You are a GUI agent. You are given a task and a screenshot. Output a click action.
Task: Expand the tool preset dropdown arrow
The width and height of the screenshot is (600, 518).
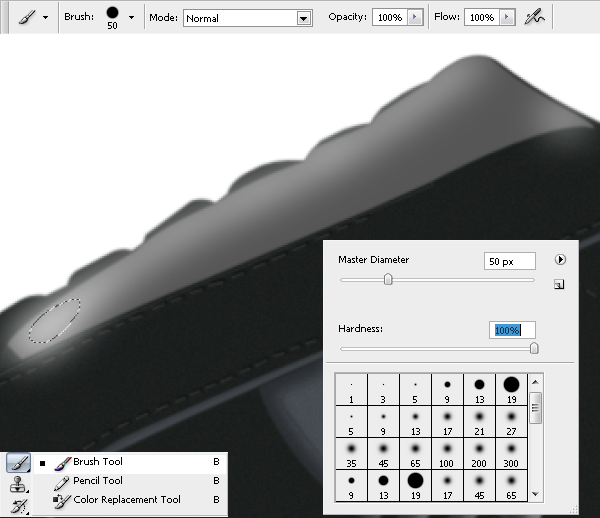click(46, 17)
